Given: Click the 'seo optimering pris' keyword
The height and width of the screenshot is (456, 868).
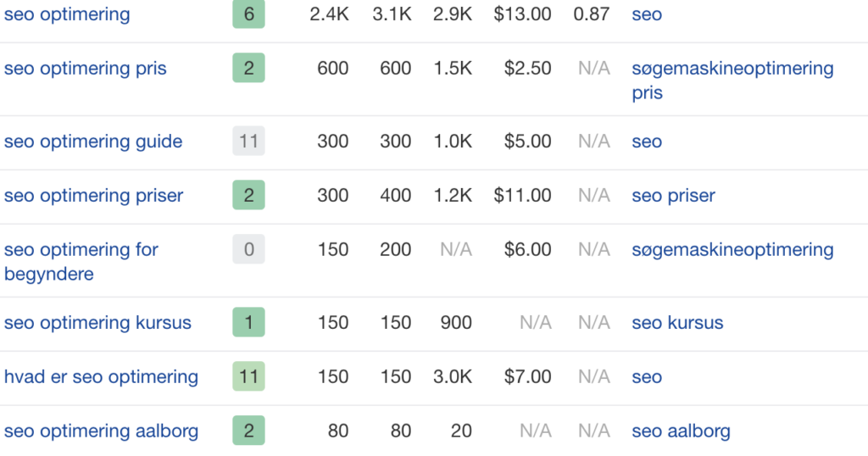Looking at the screenshot, I should tap(85, 69).
